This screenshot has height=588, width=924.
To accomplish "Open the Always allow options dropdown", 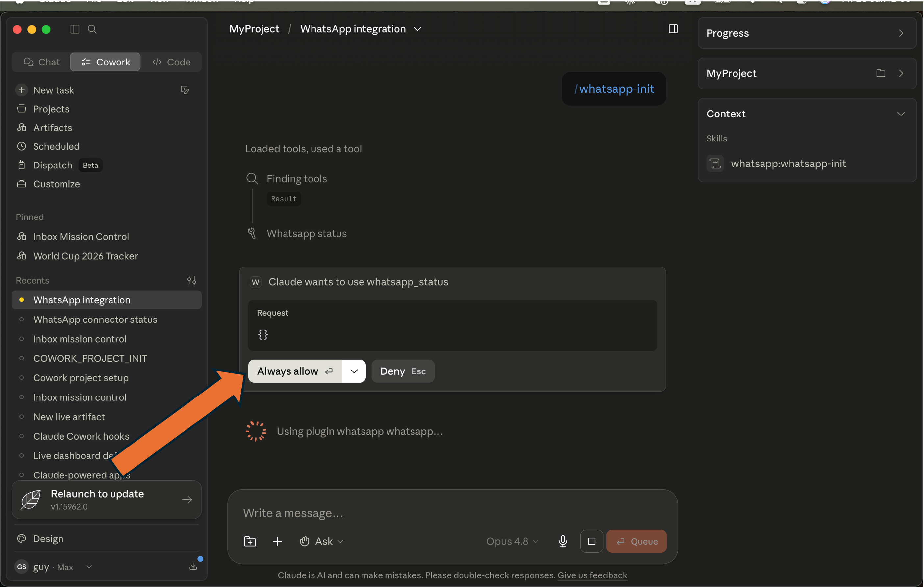I will (354, 371).
